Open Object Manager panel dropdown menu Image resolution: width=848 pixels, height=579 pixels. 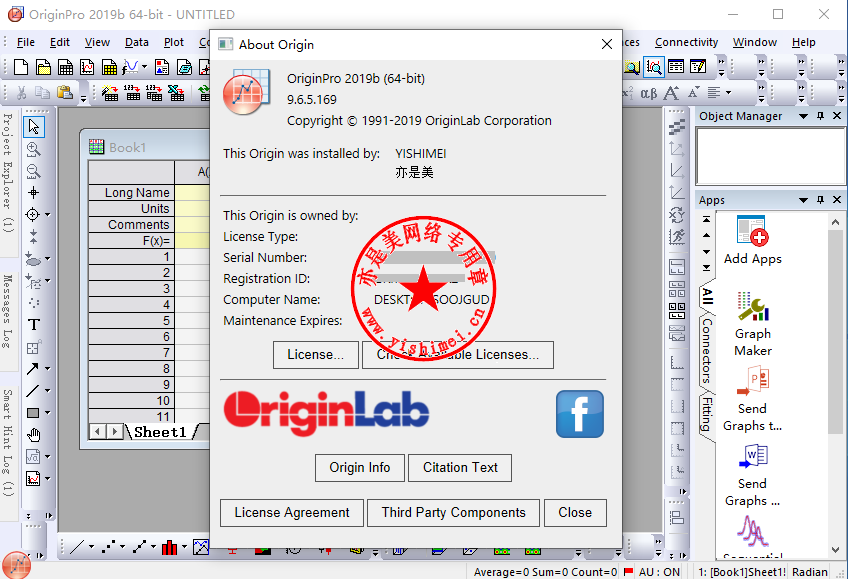pos(804,116)
